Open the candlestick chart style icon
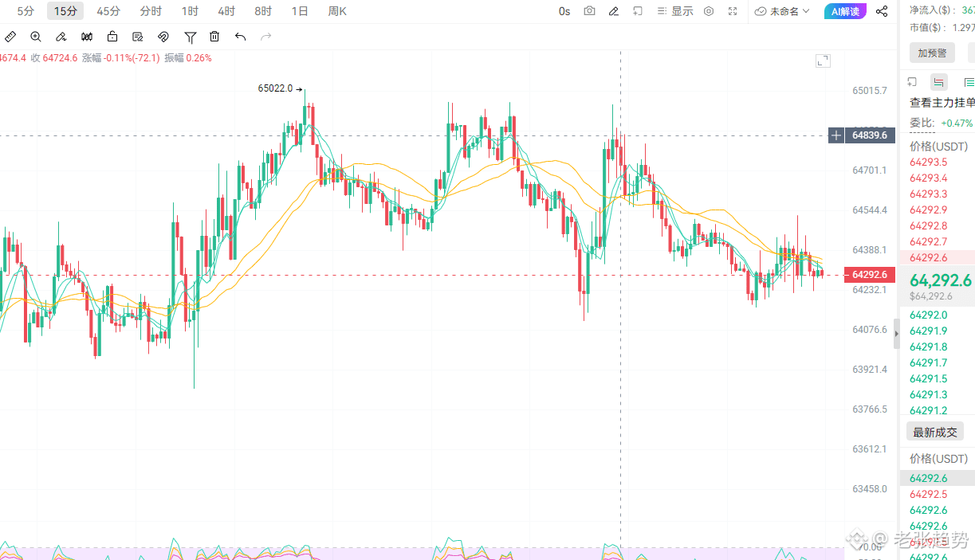975x560 pixels. 87,37
